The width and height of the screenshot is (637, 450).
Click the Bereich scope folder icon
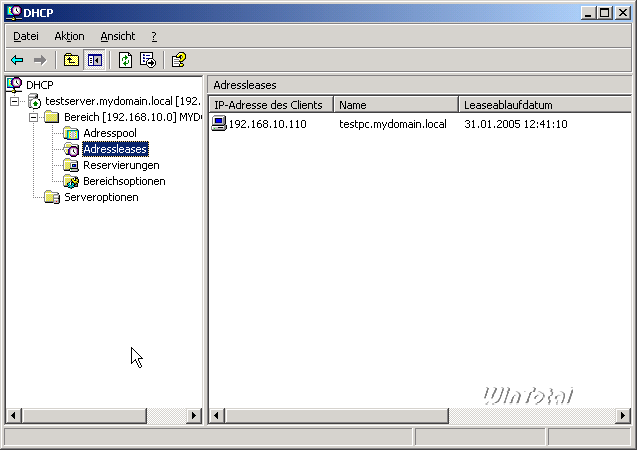click(x=52, y=117)
